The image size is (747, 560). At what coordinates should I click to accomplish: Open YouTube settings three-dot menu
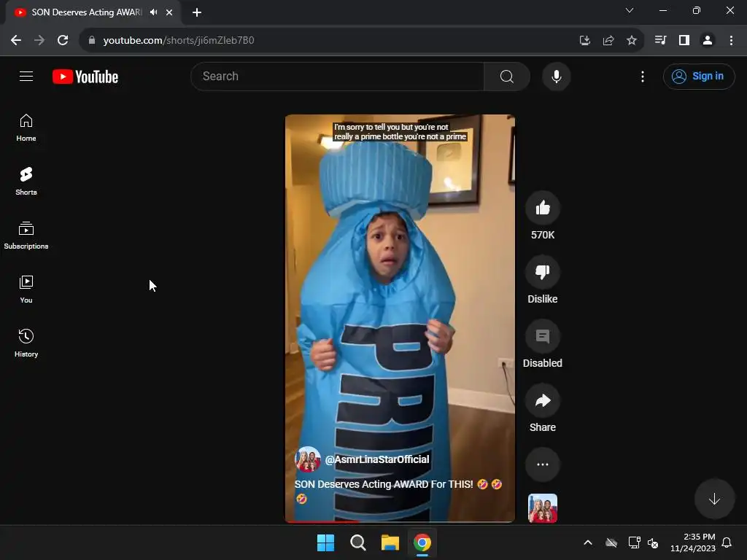(642, 76)
